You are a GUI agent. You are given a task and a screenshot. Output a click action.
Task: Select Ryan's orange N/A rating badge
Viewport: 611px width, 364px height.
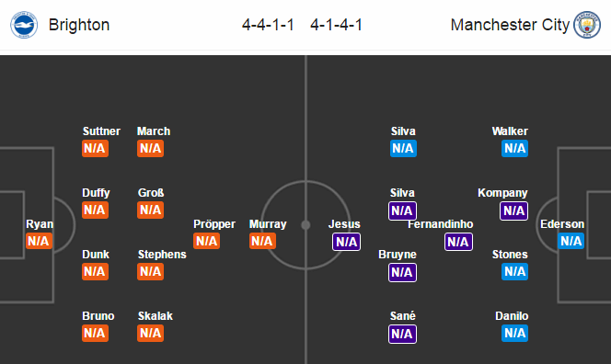pyautogui.click(x=39, y=241)
